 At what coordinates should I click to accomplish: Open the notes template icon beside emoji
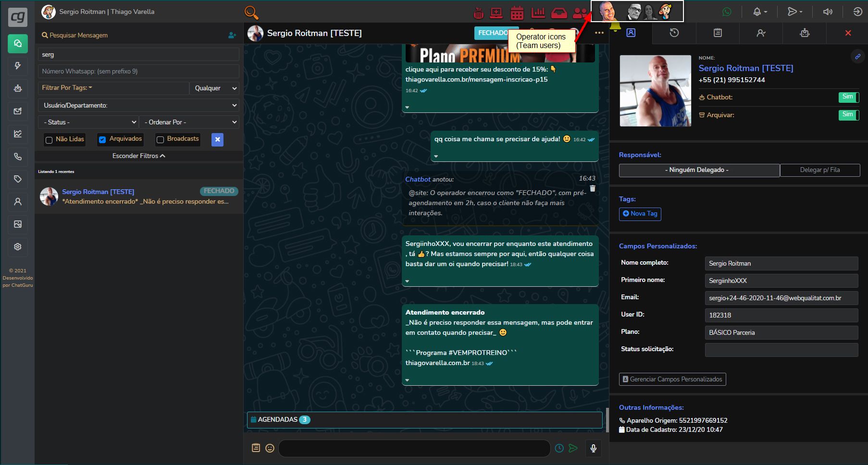tap(256, 448)
